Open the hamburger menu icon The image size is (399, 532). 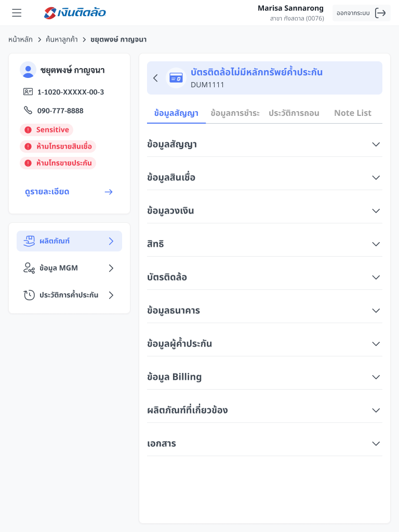(17, 13)
